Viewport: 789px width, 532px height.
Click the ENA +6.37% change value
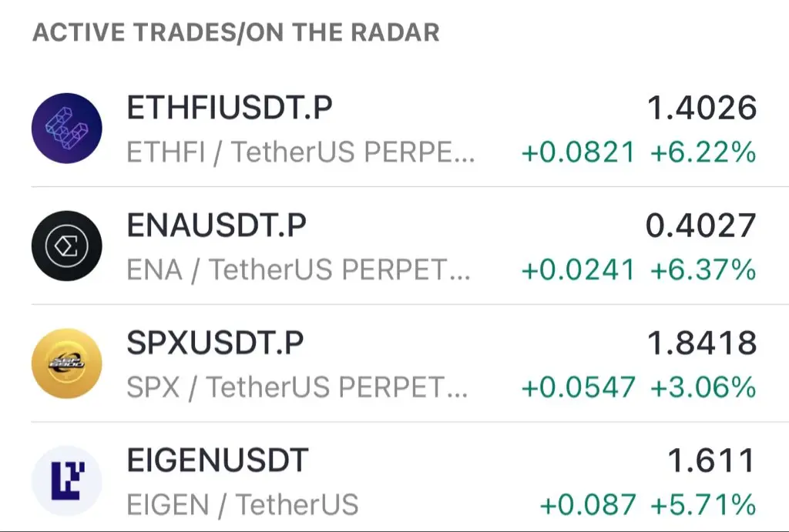pos(703,269)
